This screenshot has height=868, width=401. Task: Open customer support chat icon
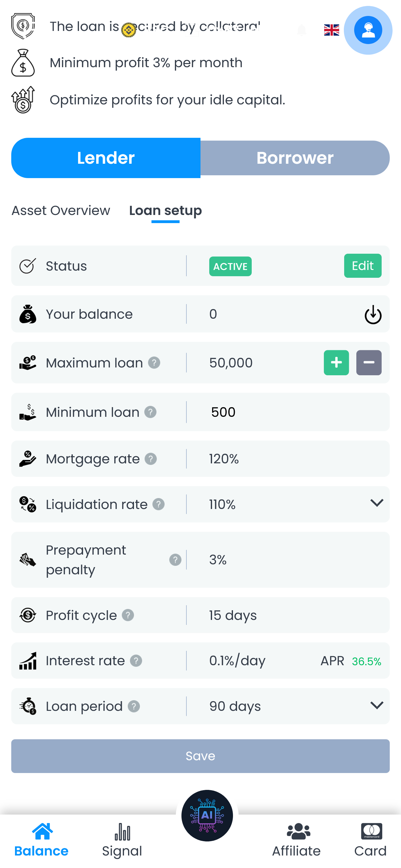coord(368,30)
